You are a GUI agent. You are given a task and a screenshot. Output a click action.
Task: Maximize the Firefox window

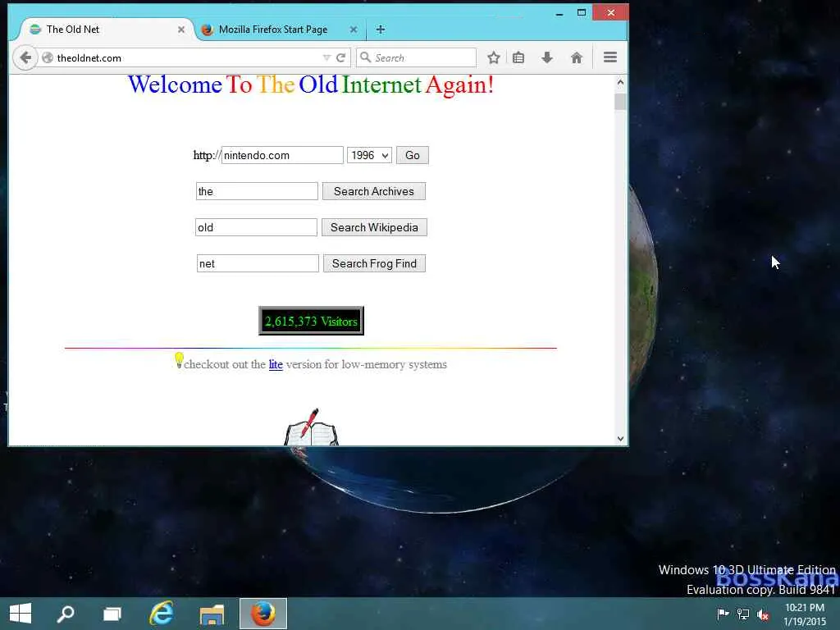tap(582, 12)
